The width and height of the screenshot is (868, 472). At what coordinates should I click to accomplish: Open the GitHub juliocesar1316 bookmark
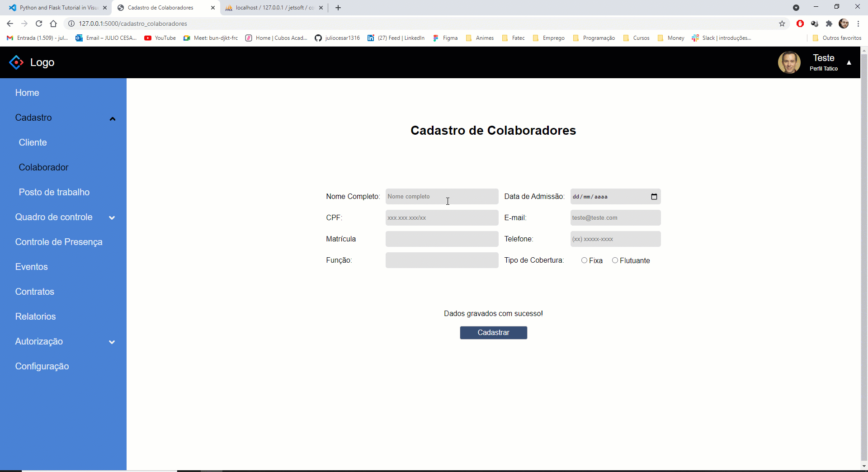[x=337, y=38]
